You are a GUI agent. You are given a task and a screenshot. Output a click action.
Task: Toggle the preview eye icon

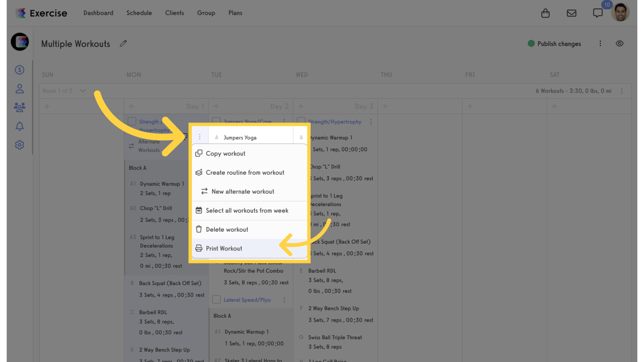click(619, 43)
